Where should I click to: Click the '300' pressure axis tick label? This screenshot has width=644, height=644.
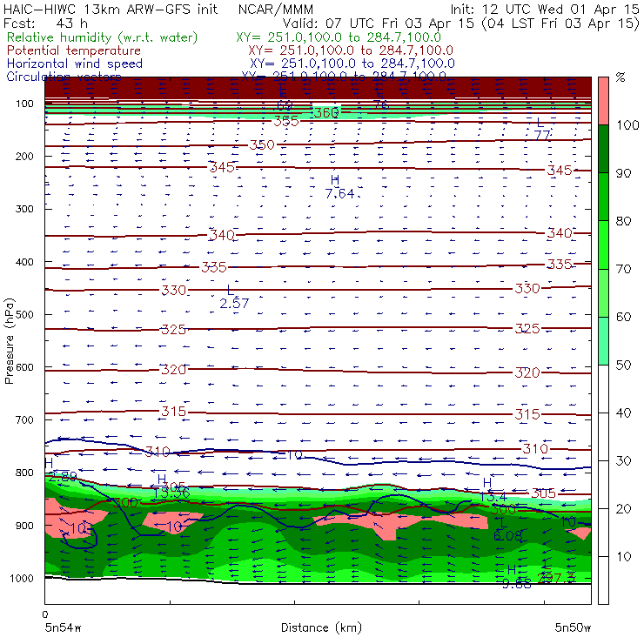(24, 209)
